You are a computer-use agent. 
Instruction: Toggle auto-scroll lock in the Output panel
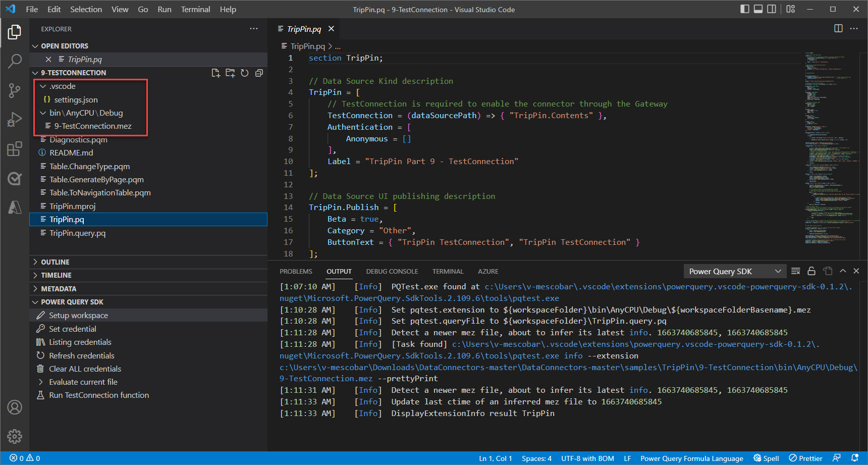(x=811, y=271)
